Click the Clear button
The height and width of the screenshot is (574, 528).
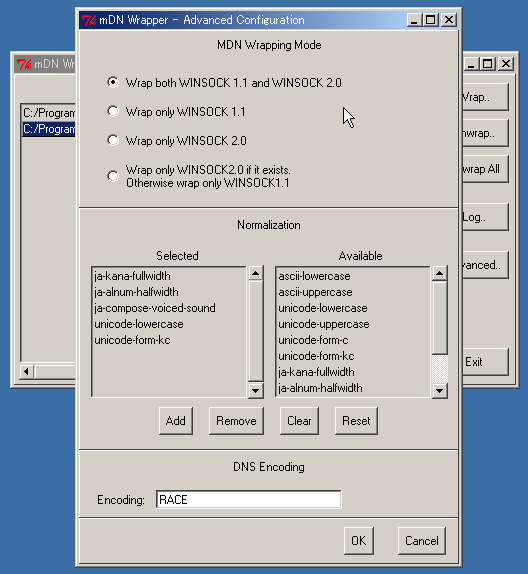point(299,421)
